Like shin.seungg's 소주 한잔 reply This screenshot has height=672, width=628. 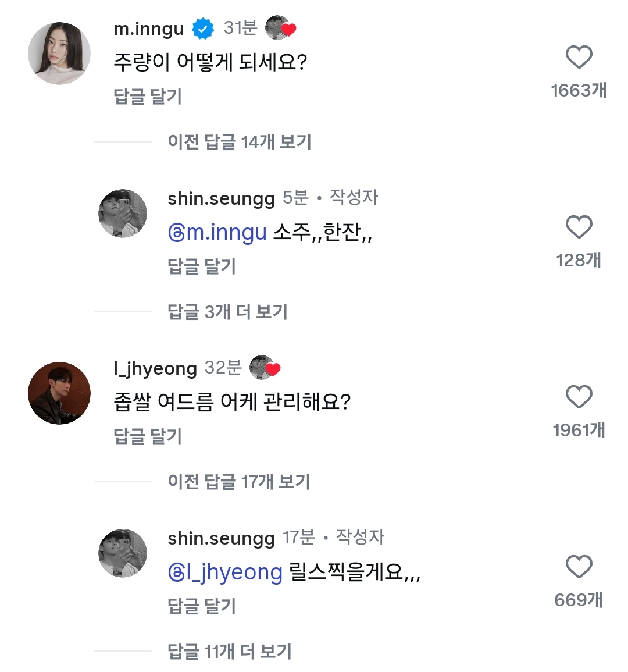pyautogui.click(x=579, y=227)
